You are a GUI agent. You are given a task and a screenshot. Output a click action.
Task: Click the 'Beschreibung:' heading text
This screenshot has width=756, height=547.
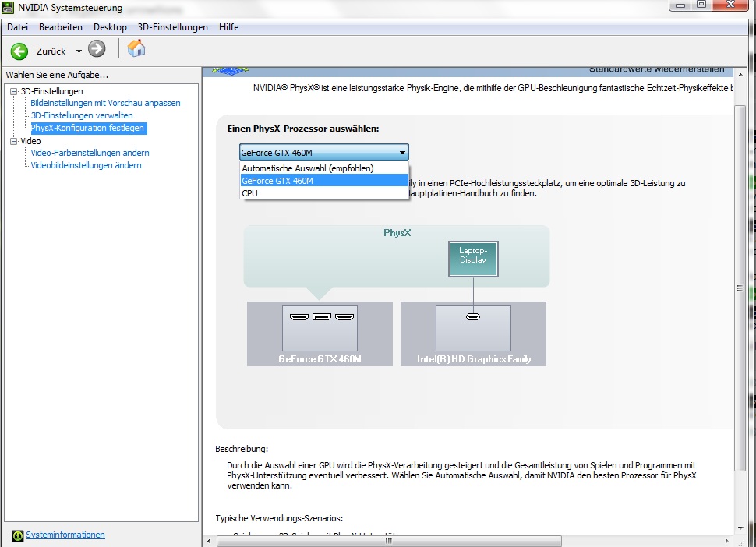tap(242, 449)
